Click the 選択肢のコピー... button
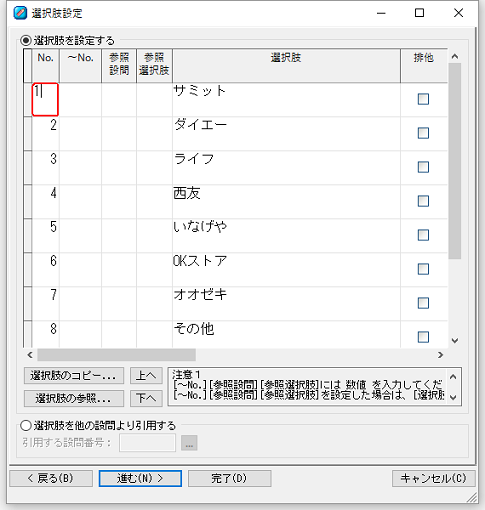The image size is (485, 510). tap(74, 376)
